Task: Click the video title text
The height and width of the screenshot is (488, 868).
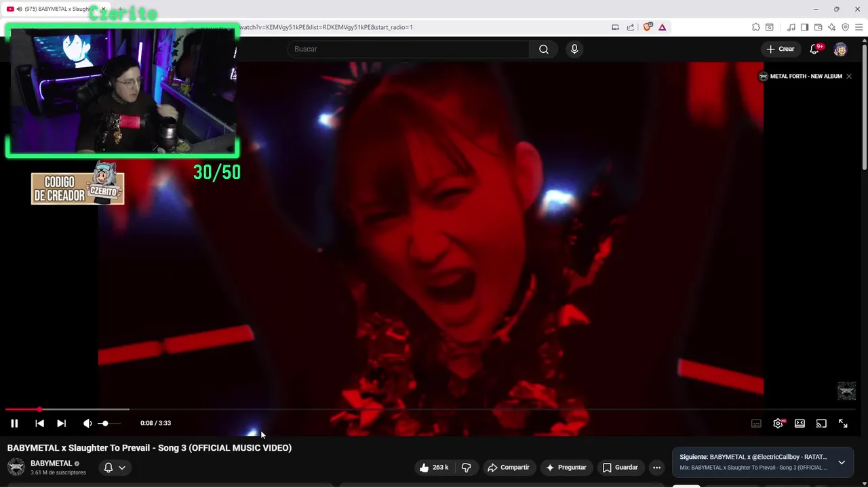Action: point(149,448)
